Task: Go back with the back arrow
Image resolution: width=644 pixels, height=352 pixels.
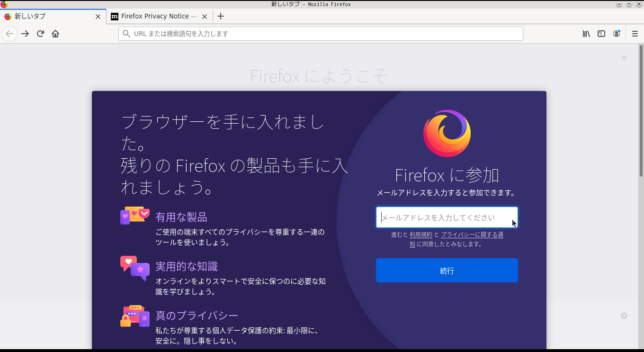Action: [9, 34]
